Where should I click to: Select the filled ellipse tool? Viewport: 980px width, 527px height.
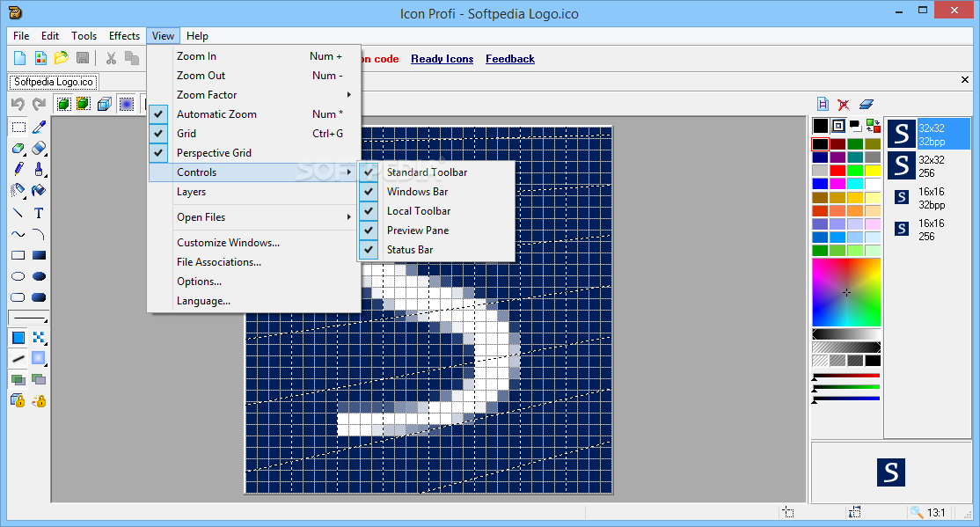(x=39, y=276)
